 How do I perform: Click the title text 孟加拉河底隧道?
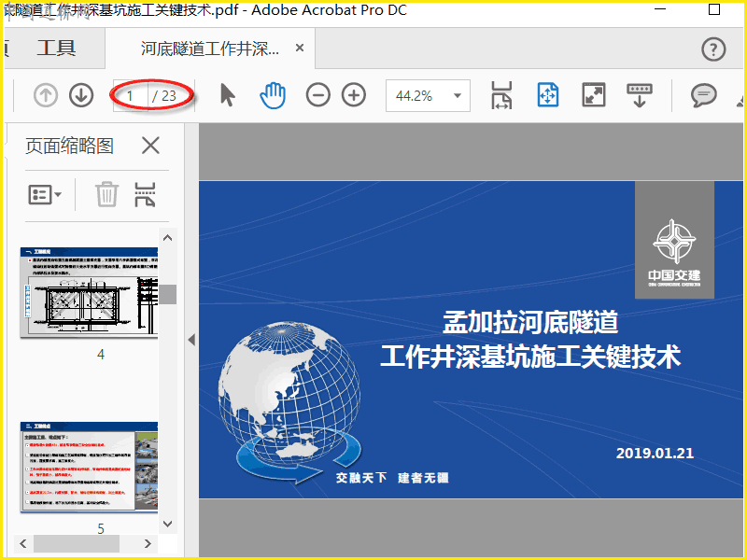click(x=530, y=322)
